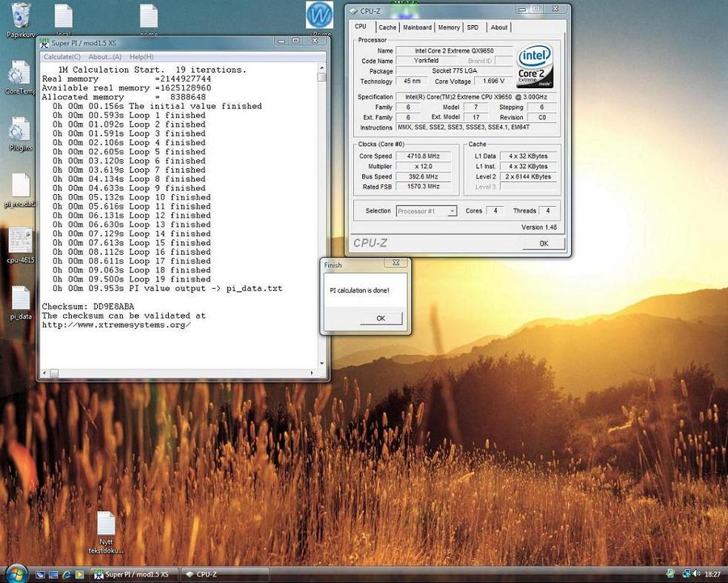
Task: Open the CoreTemp desktop icon
Action: click(x=19, y=76)
